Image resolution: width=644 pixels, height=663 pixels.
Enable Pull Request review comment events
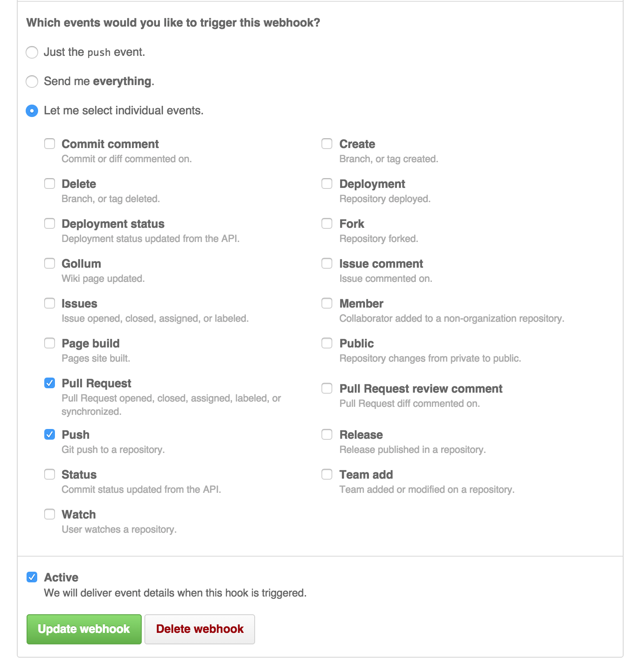click(x=327, y=388)
